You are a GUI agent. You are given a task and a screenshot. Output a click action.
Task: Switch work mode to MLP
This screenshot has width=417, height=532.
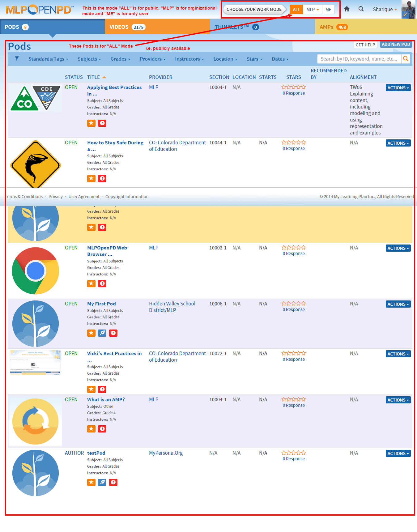(313, 10)
